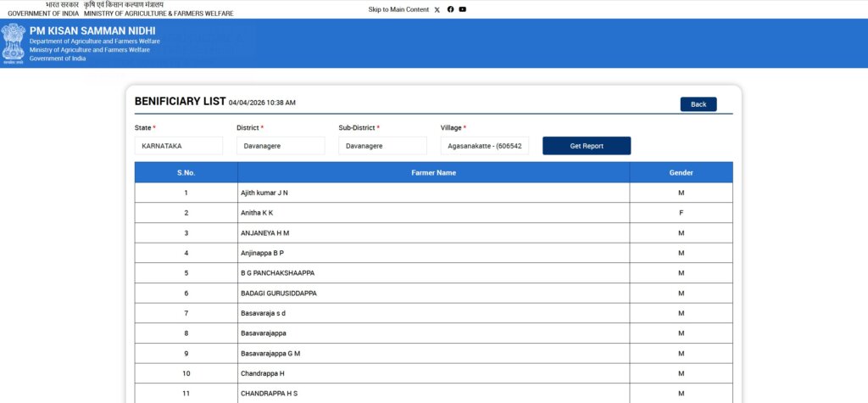Click gender F in Anitha K K row

(681, 213)
